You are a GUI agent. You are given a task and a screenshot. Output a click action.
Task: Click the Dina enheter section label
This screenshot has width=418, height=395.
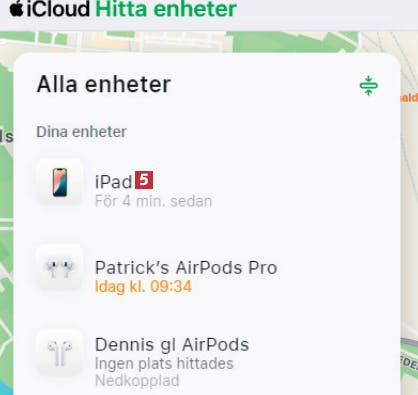pos(82,132)
